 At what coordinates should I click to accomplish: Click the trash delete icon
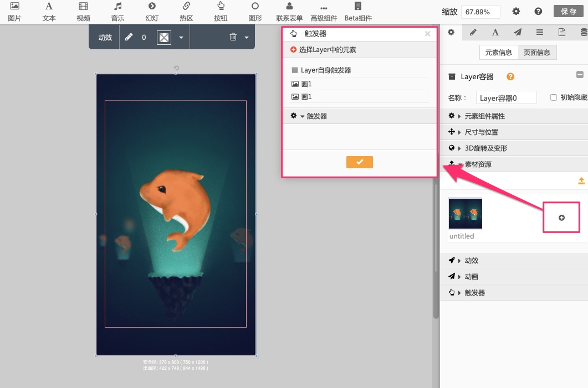coord(233,37)
